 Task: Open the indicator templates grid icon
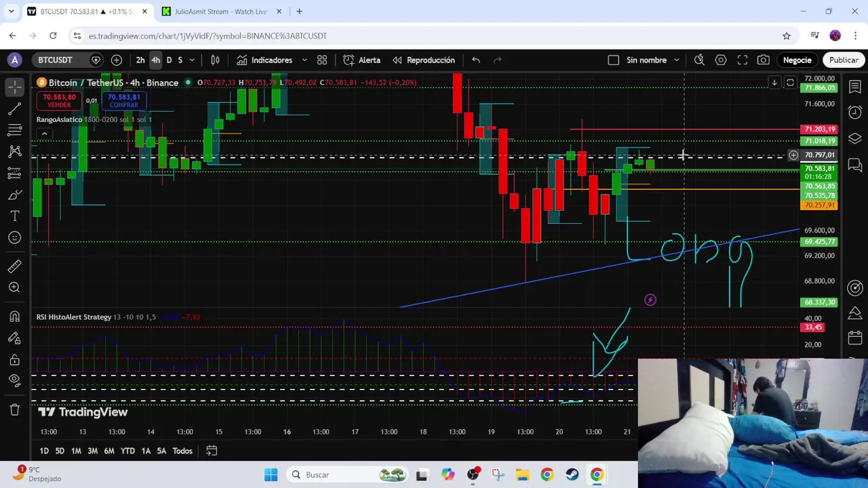pos(322,60)
